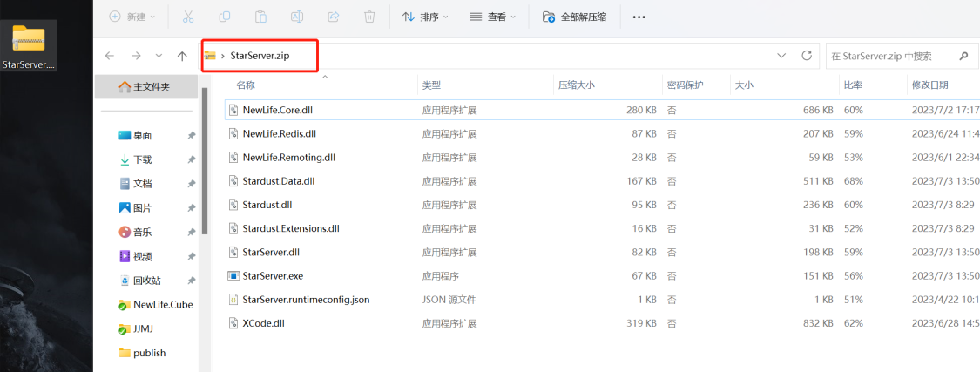The image size is (980, 372).
Task: Refresh the folder view
Action: (807, 56)
